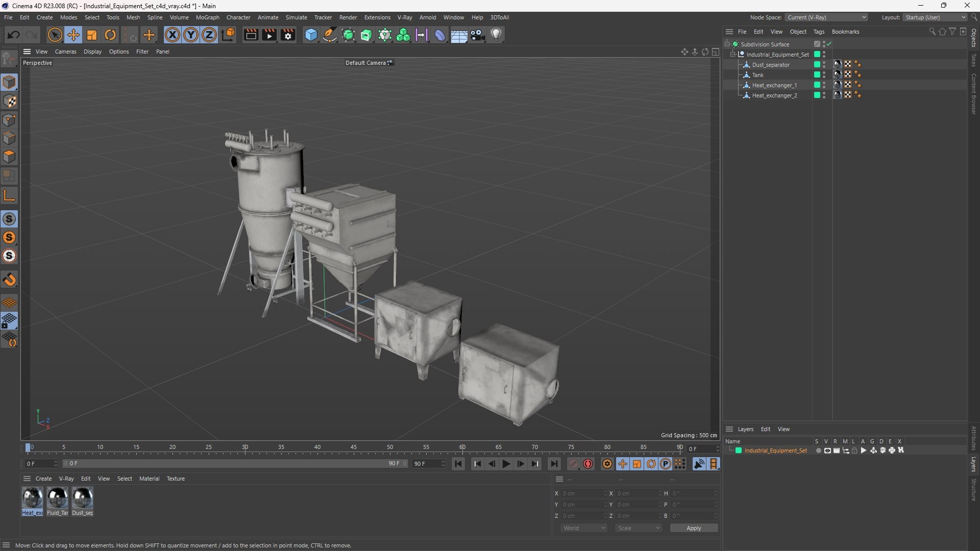Image resolution: width=980 pixels, height=551 pixels.
Task: Click Make Editable icon in left palette
Action: 9,59
